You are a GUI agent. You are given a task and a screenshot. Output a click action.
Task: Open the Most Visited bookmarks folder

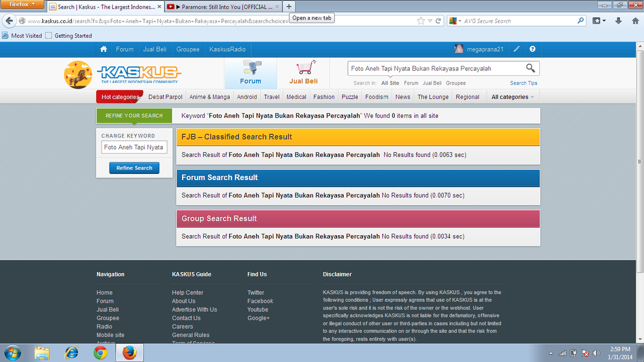tap(22, 36)
